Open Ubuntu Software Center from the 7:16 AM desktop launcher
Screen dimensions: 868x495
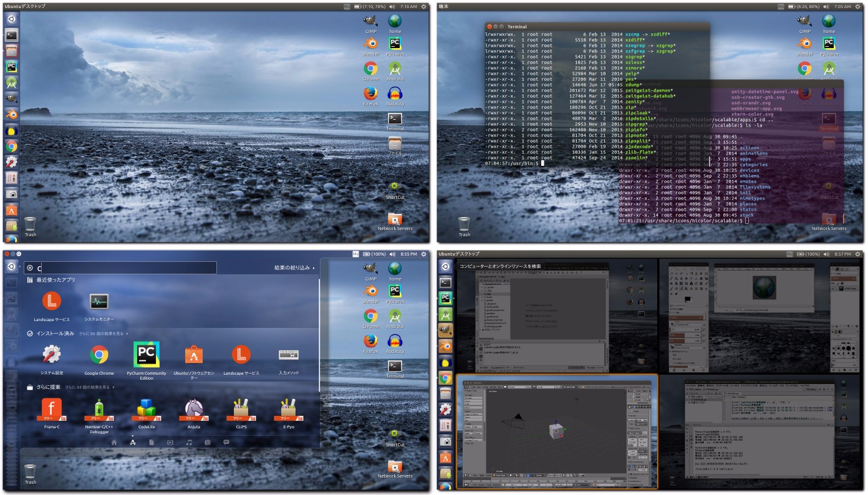coord(11,210)
